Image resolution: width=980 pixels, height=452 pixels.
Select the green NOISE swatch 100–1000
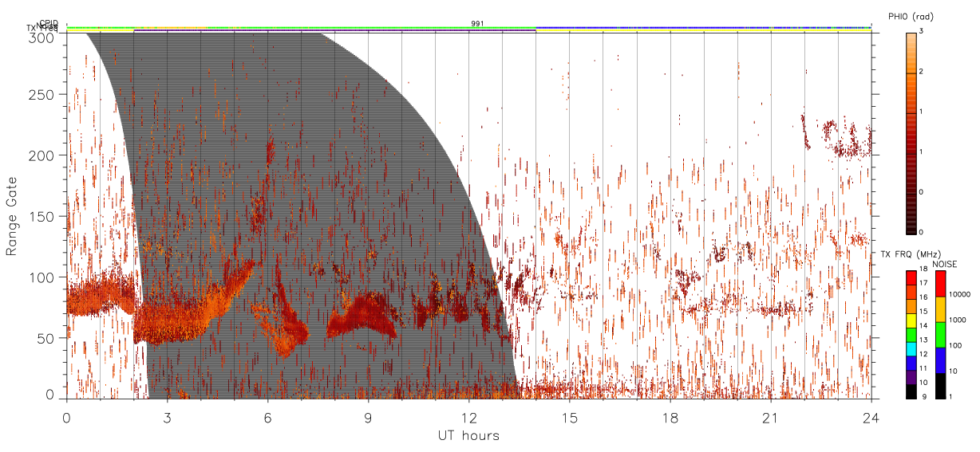pos(939,335)
